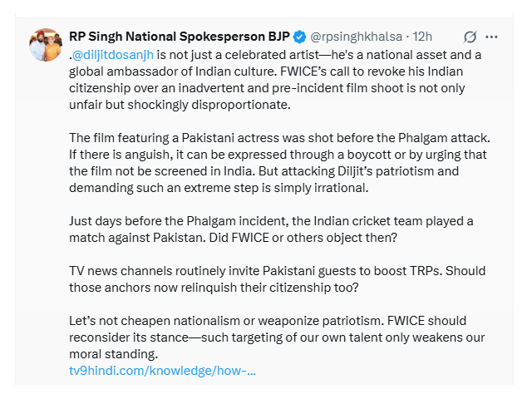532x399 pixels.
Task: Click the blue verified badge icon
Action: tap(298, 37)
